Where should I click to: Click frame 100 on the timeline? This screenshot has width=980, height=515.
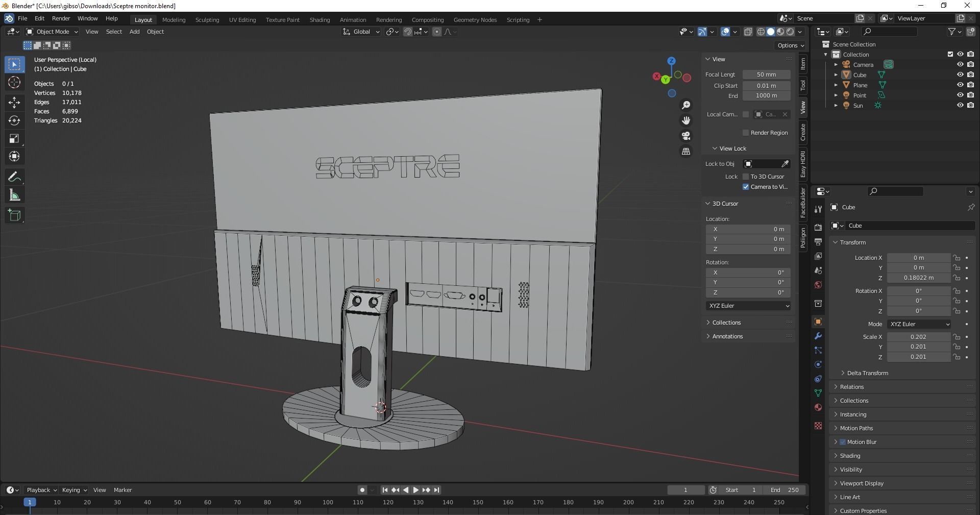click(x=328, y=502)
